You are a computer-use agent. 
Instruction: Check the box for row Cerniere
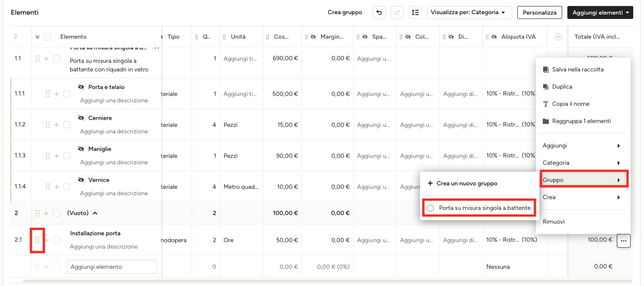pos(67,125)
